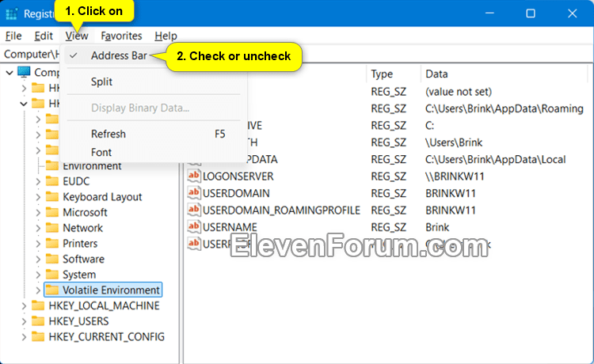Image resolution: width=594 pixels, height=364 pixels.
Task: Expand the EUDC key
Action: [38, 182]
